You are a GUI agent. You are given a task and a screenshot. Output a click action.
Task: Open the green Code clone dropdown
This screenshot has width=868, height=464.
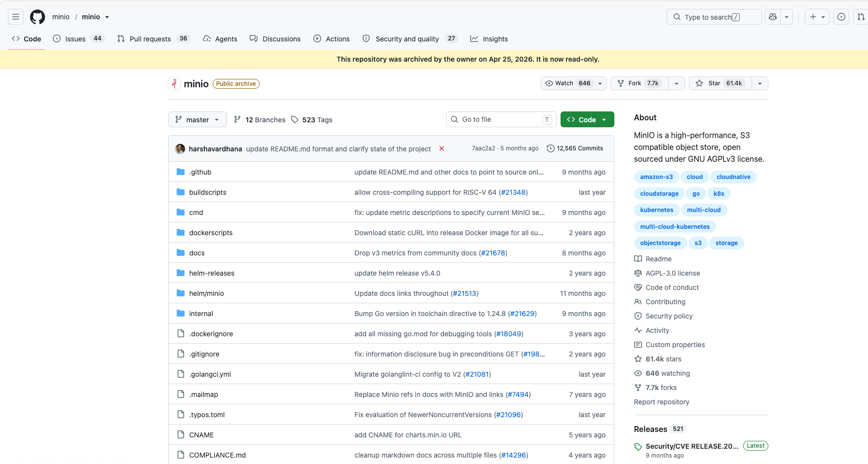click(x=587, y=119)
